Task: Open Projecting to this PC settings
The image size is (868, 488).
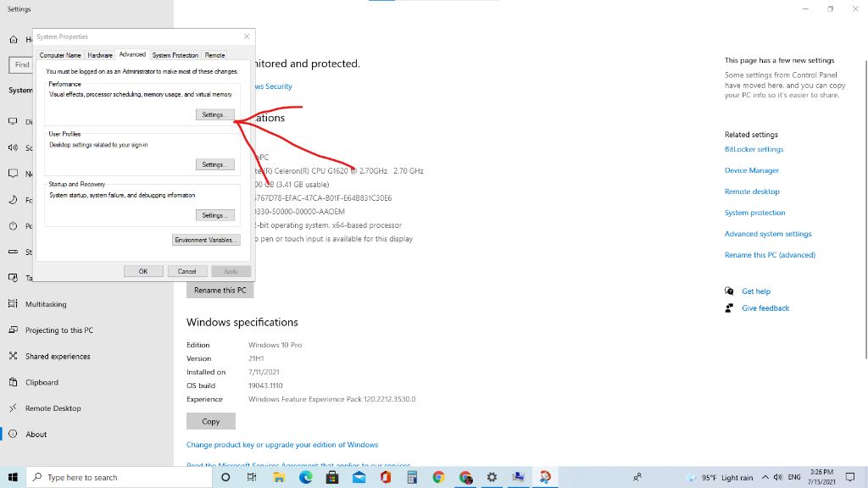Action: pyautogui.click(x=59, y=330)
